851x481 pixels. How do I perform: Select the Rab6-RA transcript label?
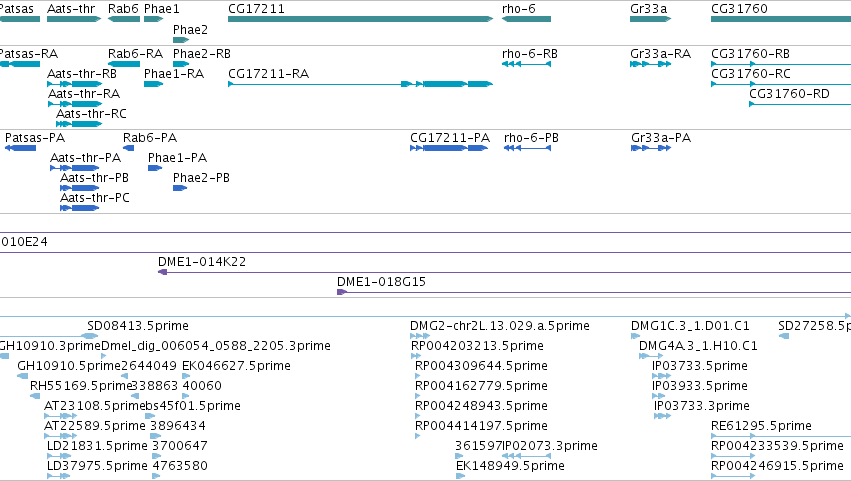[136, 54]
